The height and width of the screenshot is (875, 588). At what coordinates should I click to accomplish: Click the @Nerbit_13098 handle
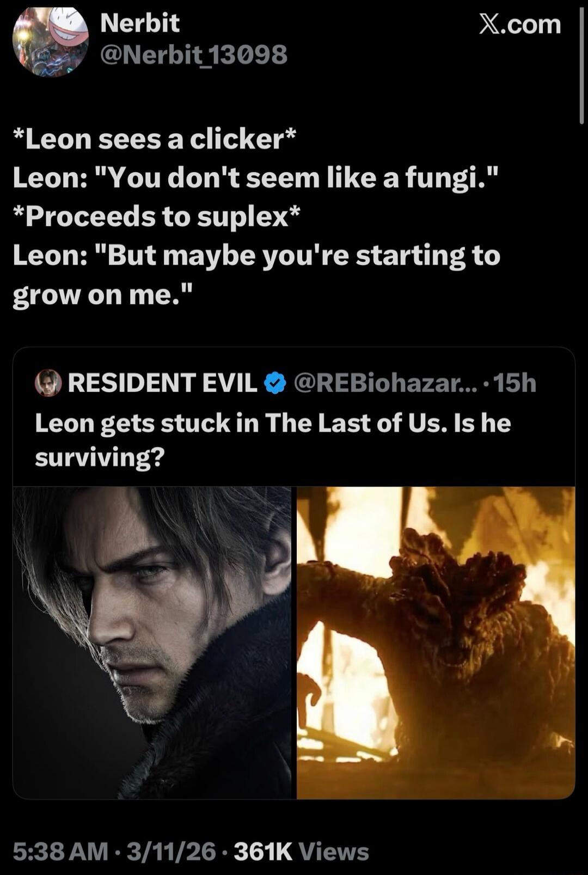click(x=193, y=54)
